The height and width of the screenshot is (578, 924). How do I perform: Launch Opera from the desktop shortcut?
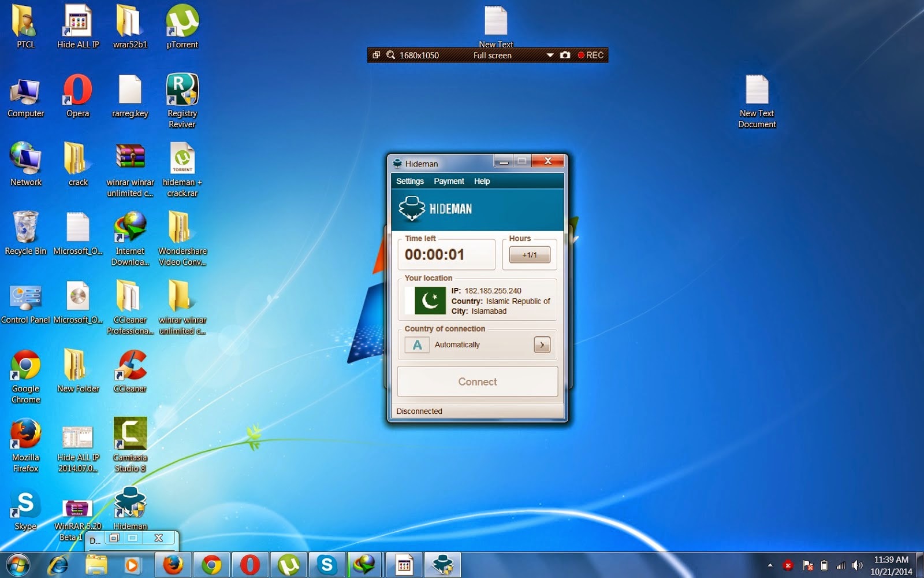pos(77,95)
